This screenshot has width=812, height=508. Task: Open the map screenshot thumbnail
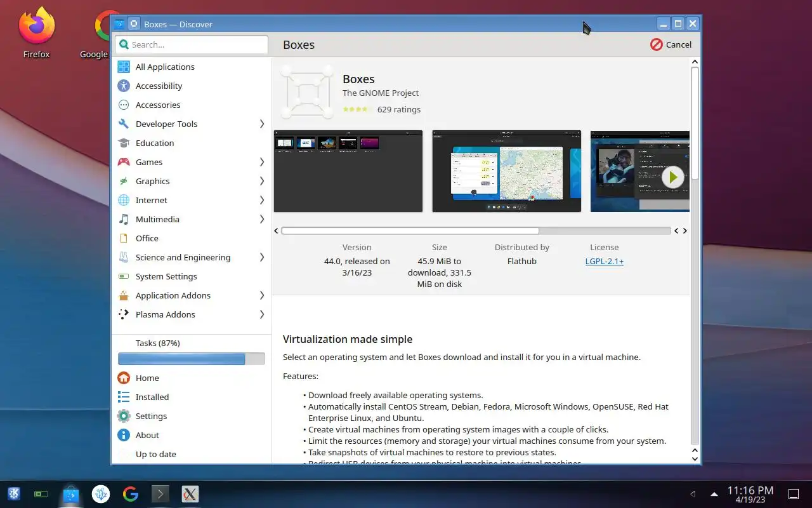click(506, 171)
